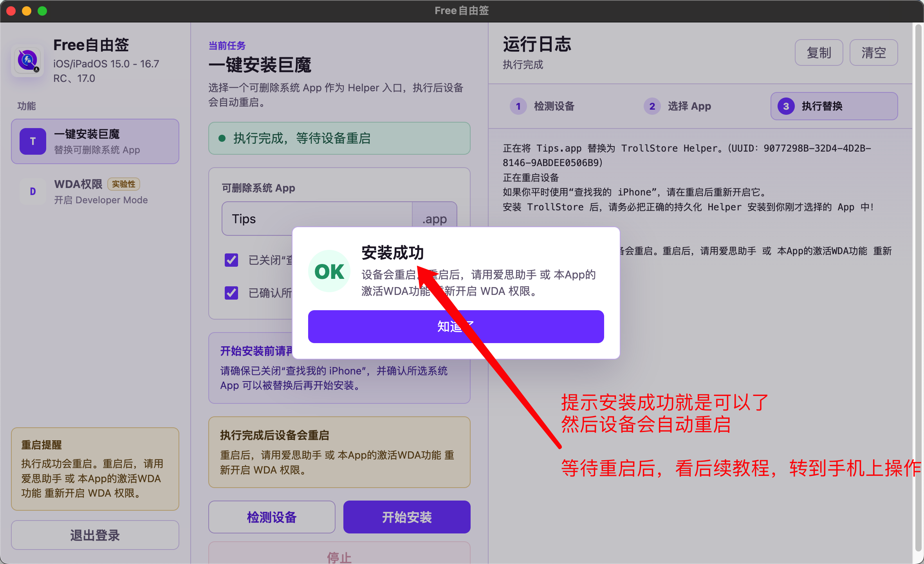Click the .app suffix label

click(x=435, y=219)
